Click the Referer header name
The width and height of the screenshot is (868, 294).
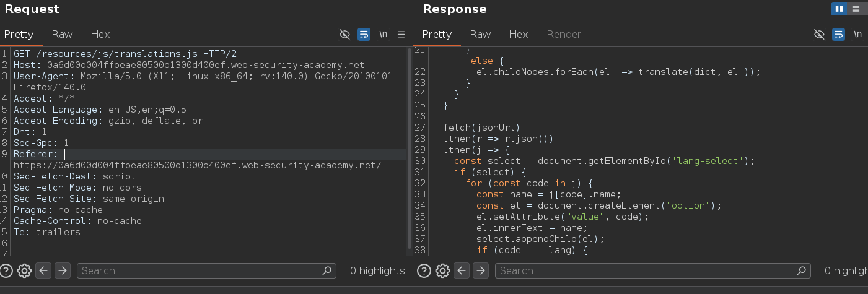tap(35, 154)
